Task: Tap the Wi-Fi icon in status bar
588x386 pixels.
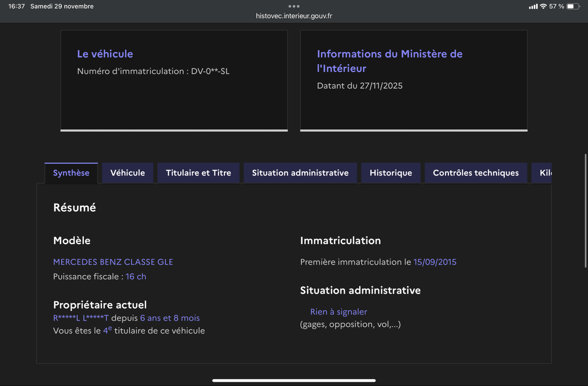Action: coord(543,6)
